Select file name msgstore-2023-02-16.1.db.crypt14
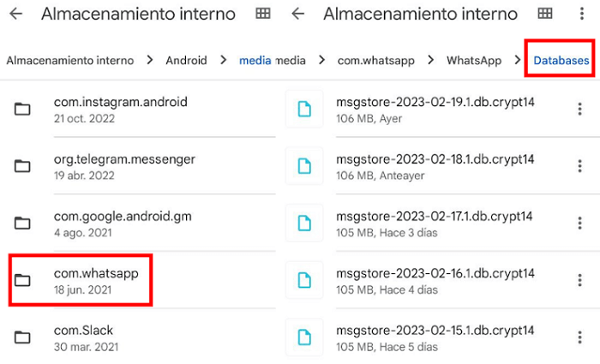 (x=435, y=273)
